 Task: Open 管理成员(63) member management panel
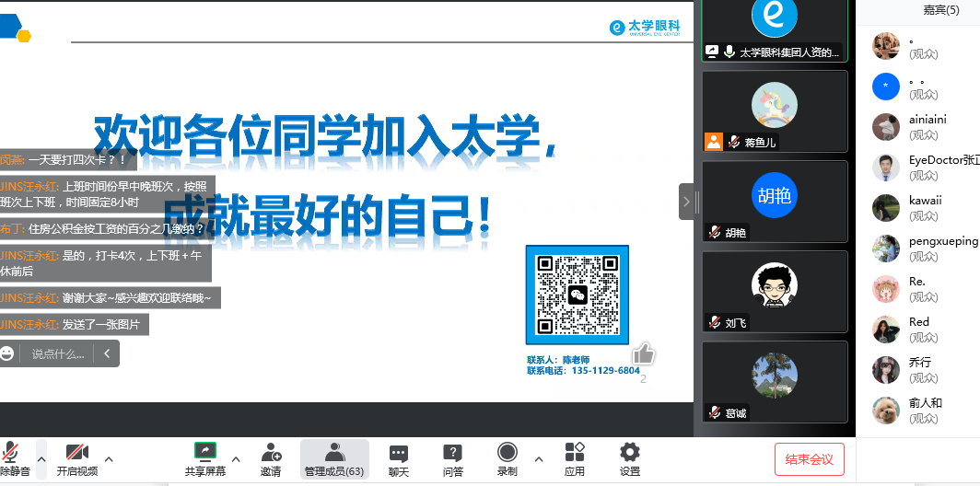334,458
